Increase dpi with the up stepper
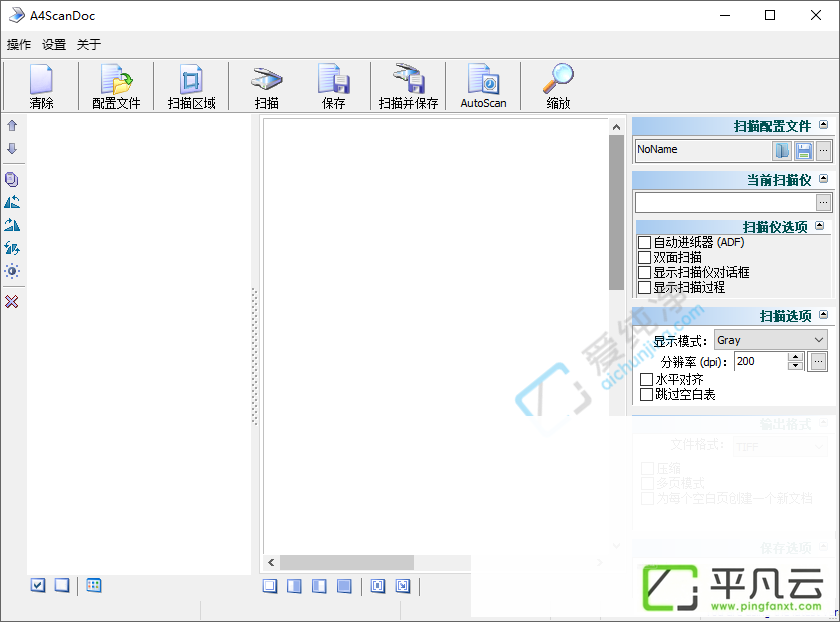The width and height of the screenshot is (840, 622). click(x=796, y=357)
